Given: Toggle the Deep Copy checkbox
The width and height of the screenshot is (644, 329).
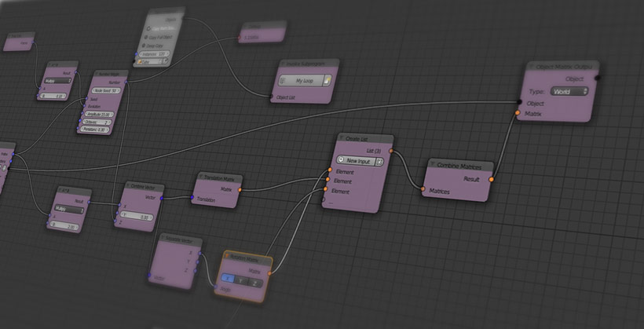Looking at the screenshot, I should coord(153,46).
